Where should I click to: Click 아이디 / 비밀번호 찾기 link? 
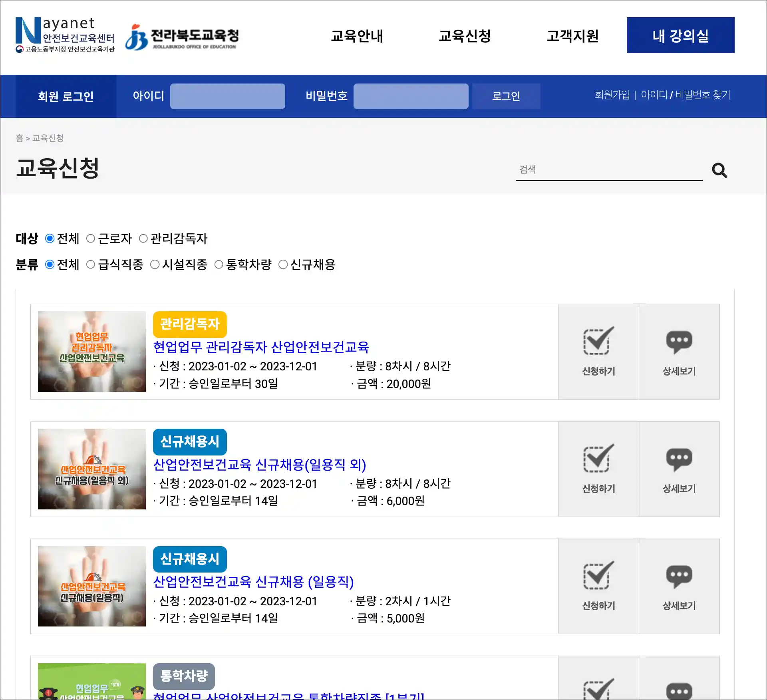click(x=686, y=95)
